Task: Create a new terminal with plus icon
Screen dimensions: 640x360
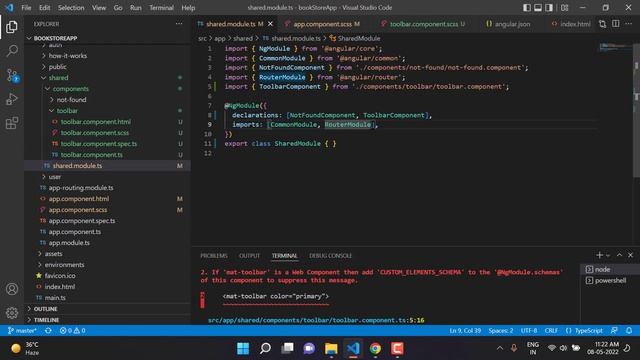Action: click(x=599, y=255)
